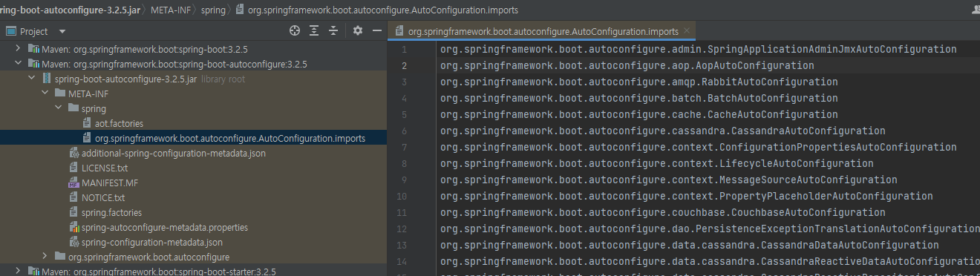Click the LICENSE.txt file icon
Screen dimensions: 980x276
pyautogui.click(x=73, y=168)
